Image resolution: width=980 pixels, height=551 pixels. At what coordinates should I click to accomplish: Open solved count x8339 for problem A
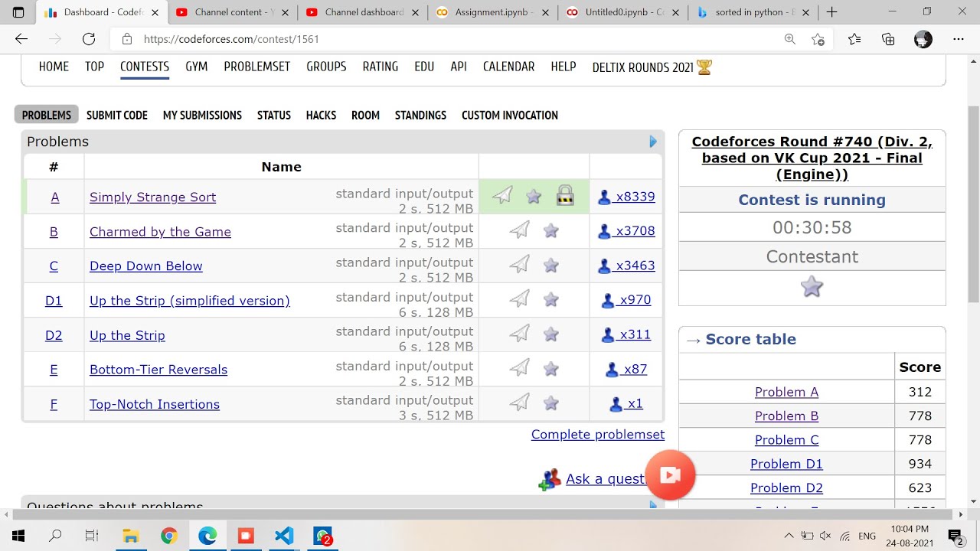626,197
